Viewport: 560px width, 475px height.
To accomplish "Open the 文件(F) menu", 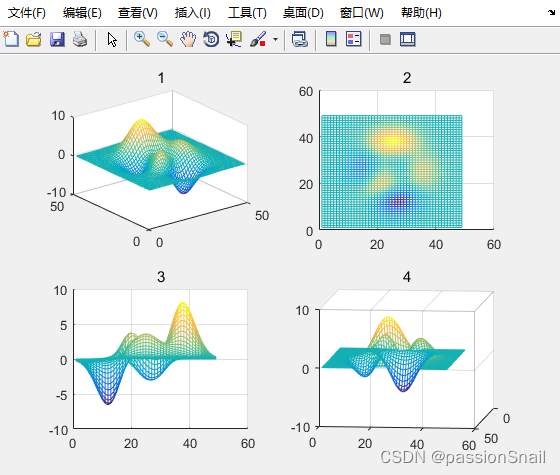I will click(x=27, y=13).
